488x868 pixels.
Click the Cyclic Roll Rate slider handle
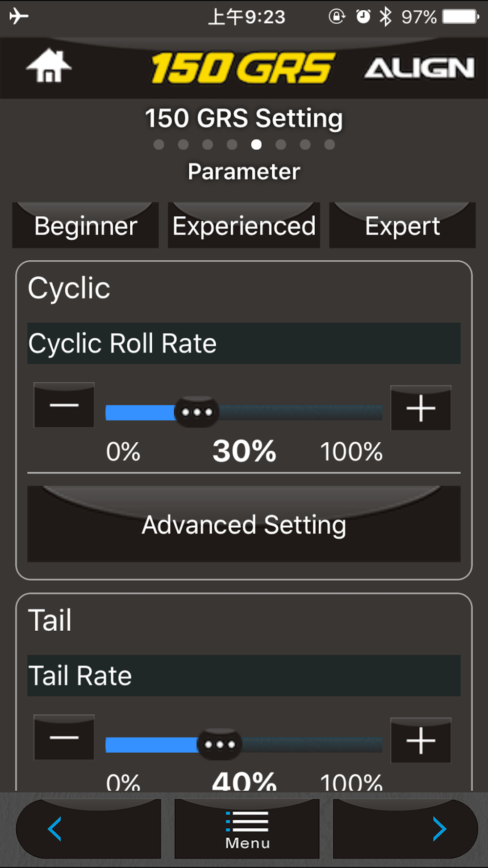pyautogui.click(x=197, y=412)
